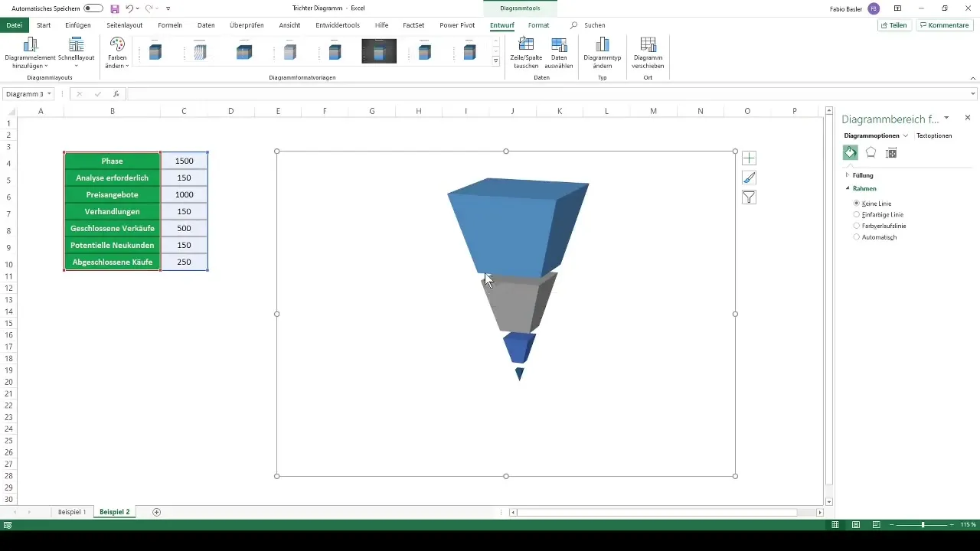Image resolution: width=980 pixels, height=551 pixels.
Task: Select the Page Layout view icon
Action: pos(856,525)
